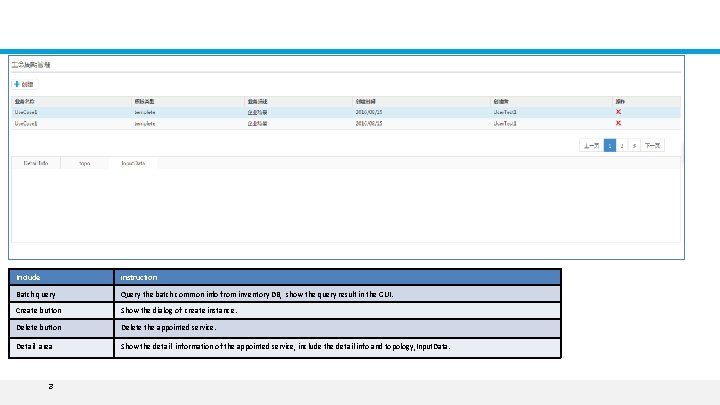Jump to page 3 in pagination
Screen dimensions: 720x405
tap(634, 146)
